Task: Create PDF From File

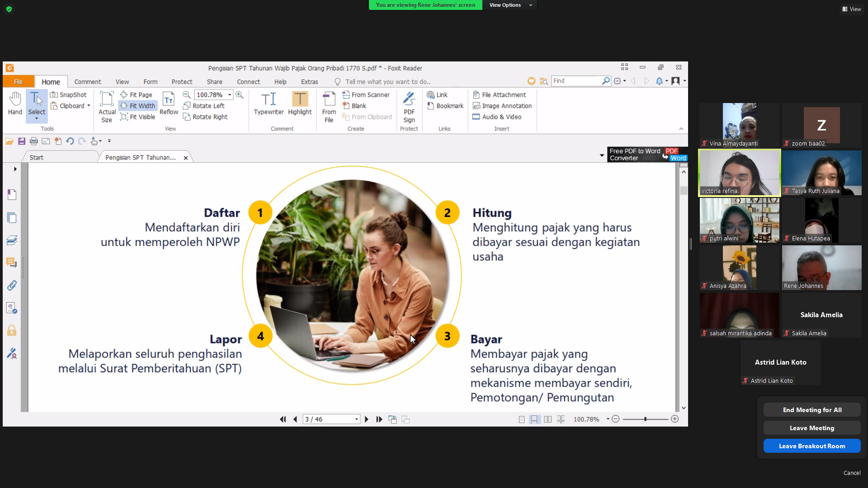Action: tap(329, 107)
